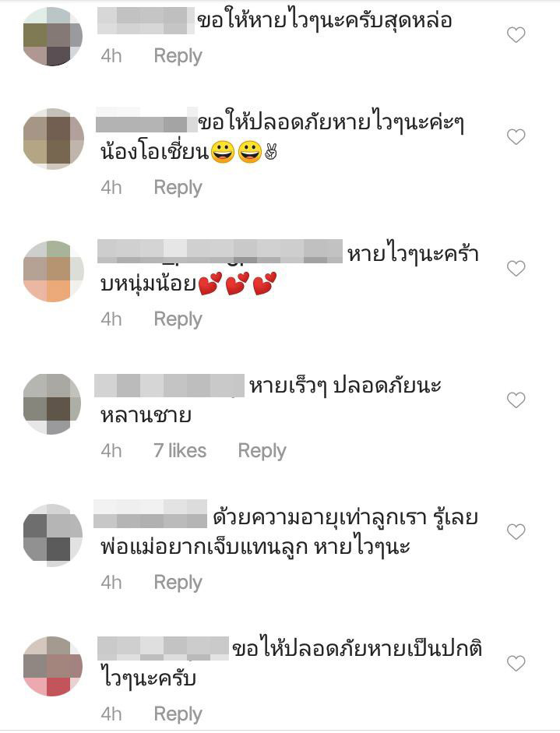Tap heart beside comment about พ่อแม่อยากเจ็บแทนลูก
Viewport: 560px width, 733px height.
pyautogui.click(x=516, y=531)
